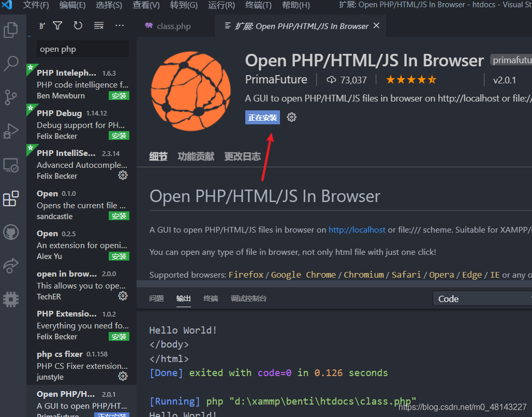This screenshot has width=532, height=417.
Task: Click the extensions search box with open php
Action: pyautogui.click(x=82, y=49)
